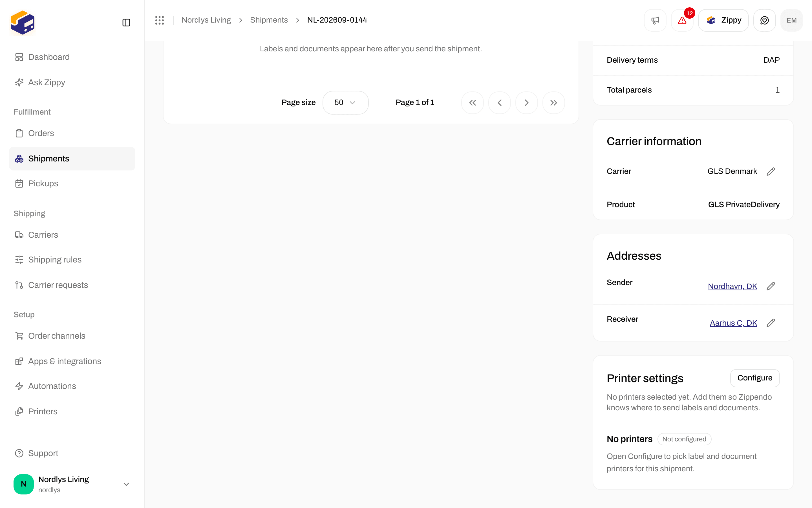Go to Orders page
This screenshot has width=812, height=508.
click(x=72, y=133)
